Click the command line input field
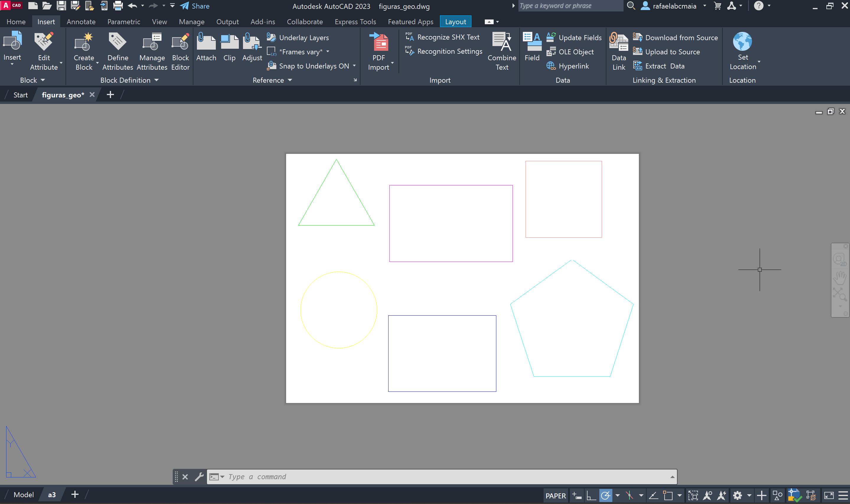 pos(441,477)
